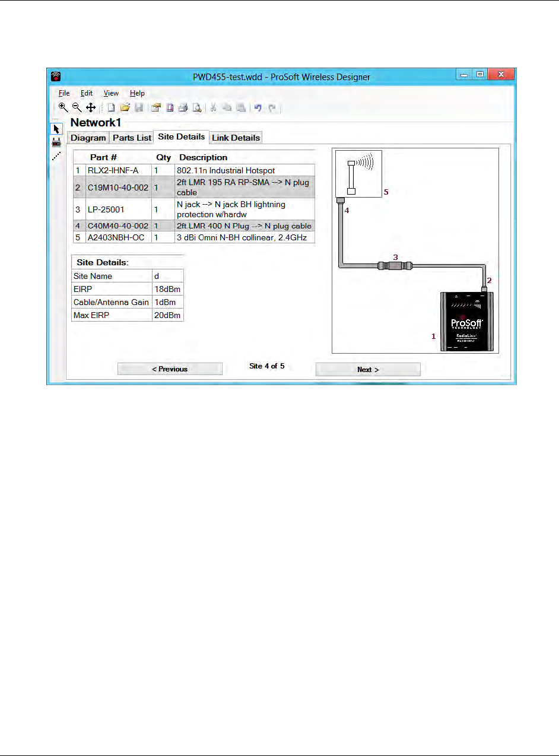The image size is (559, 756).
Task: Click the EIRP value 18dBm
Action: pos(168,289)
